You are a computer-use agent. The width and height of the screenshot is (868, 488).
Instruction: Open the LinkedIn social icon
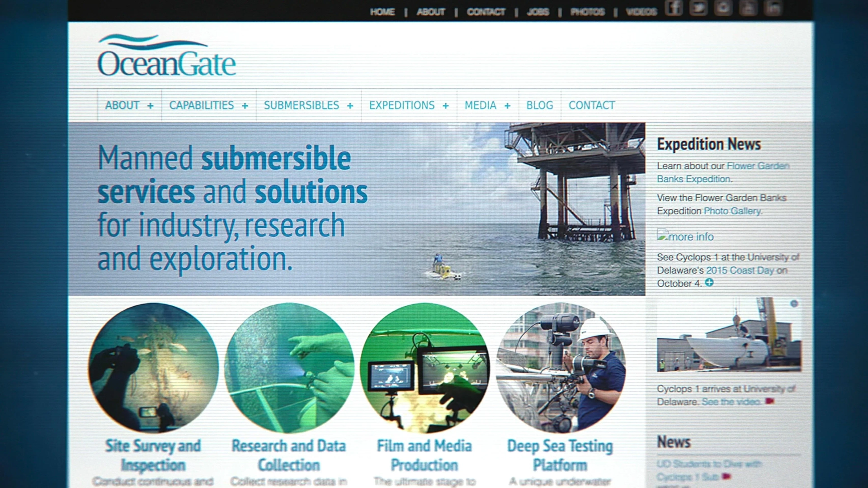coord(773,8)
